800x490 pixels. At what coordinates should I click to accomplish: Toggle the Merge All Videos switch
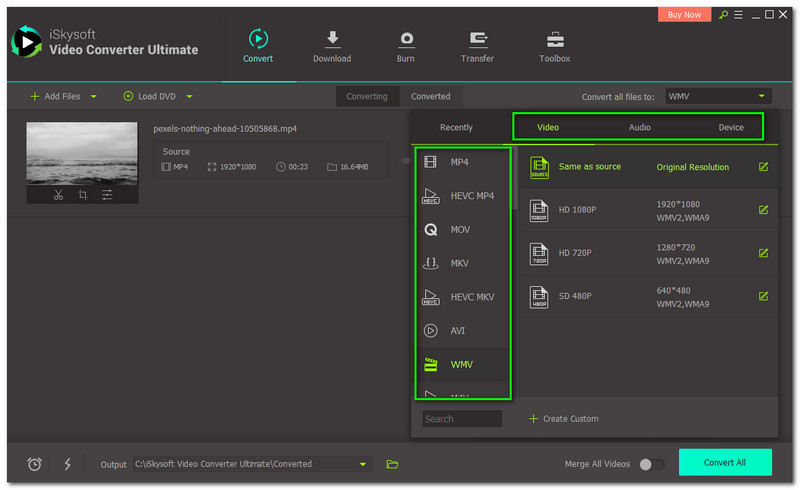[x=651, y=464]
